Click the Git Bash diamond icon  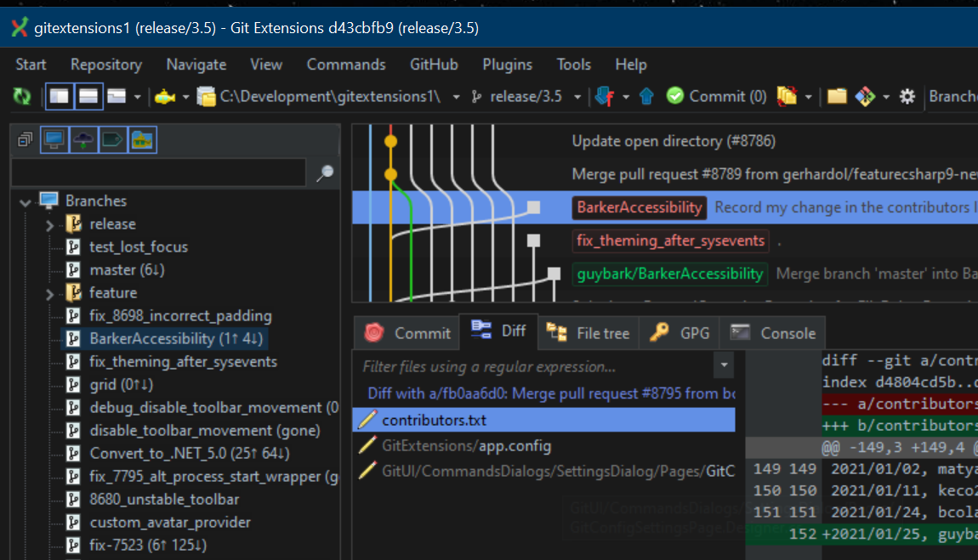tap(865, 97)
